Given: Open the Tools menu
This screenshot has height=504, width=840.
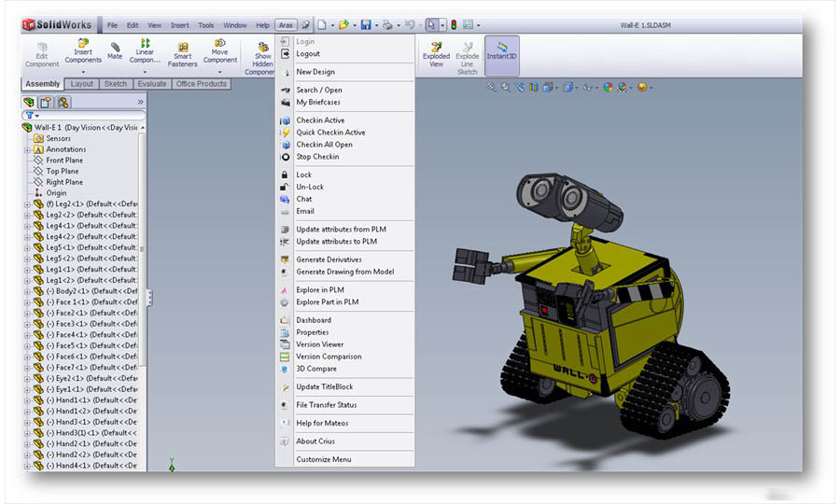Looking at the screenshot, I should pyautogui.click(x=205, y=25).
